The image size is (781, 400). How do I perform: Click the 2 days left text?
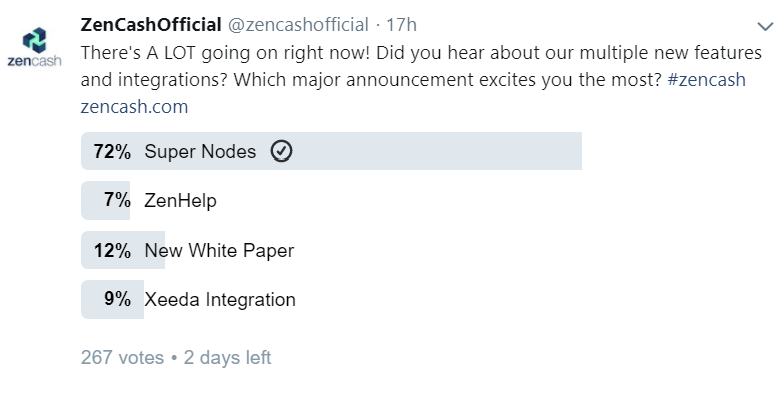click(227, 357)
